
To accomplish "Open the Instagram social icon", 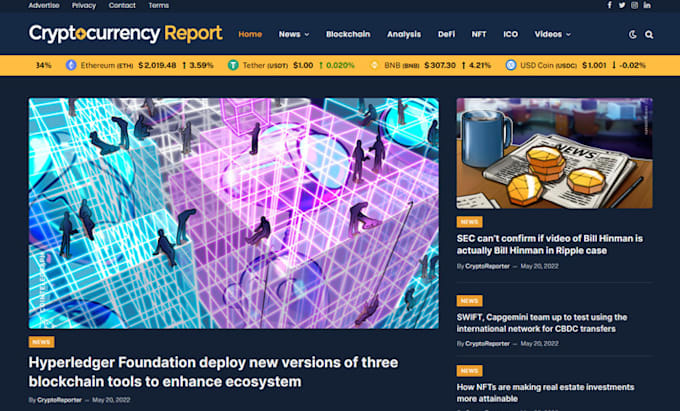I will [x=634, y=5].
